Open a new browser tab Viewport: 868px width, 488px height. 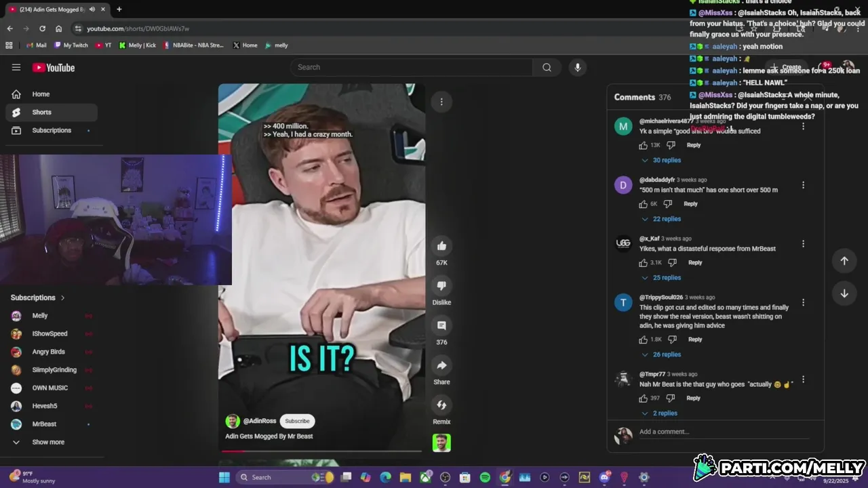119,9
